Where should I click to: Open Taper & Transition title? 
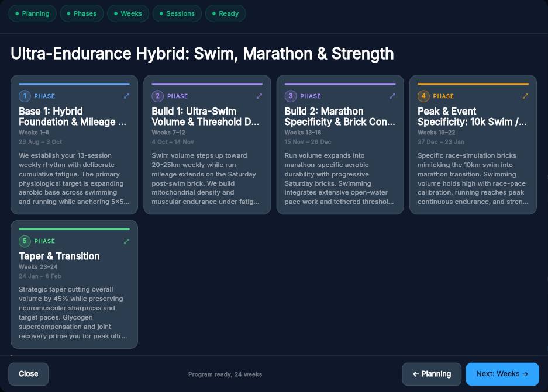click(59, 256)
